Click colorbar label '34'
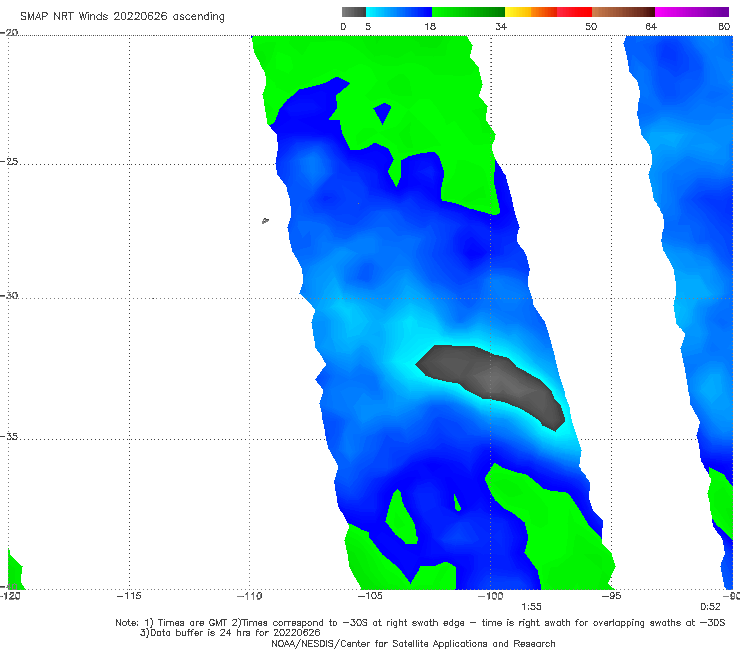 point(501,26)
